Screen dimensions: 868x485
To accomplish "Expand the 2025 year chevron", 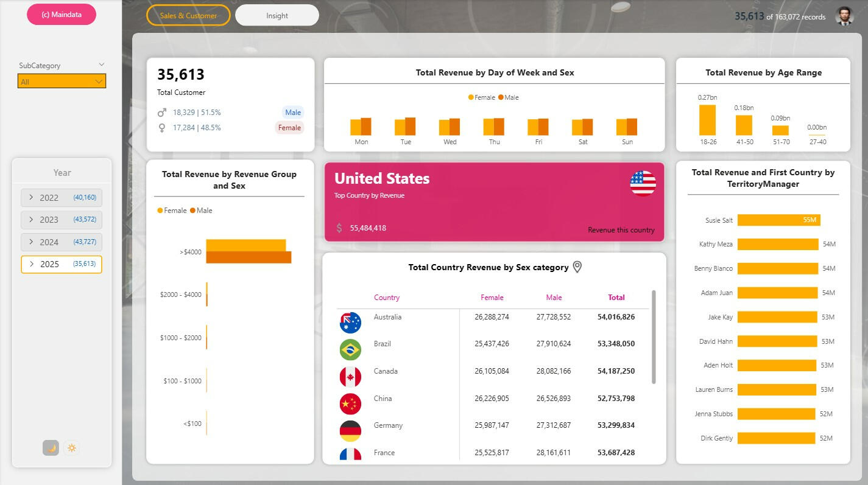I will click(x=32, y=264).
